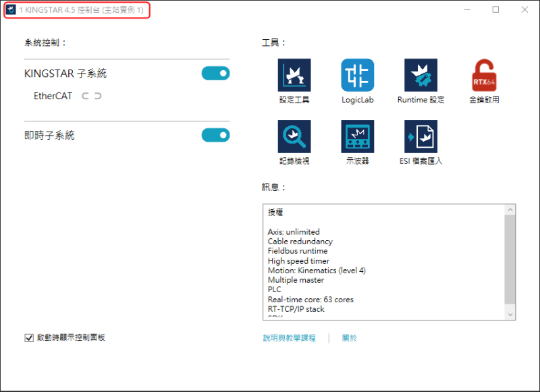Click 'Real-time core: 63 cores' line
The width and height of the screenshot is (540, 392).
pos(310,300)
